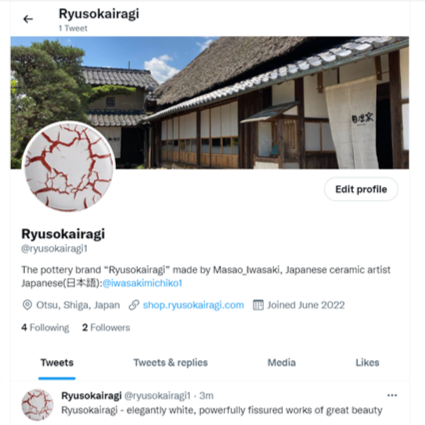
Task: Open the thatched-roof house banner image
Action: click(x=210, y=103)
